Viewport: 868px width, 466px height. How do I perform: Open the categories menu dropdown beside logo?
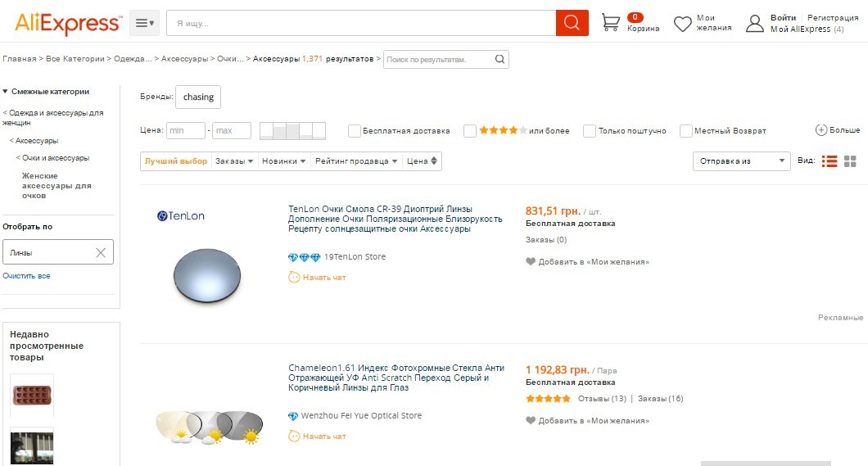tap(145, 23)
